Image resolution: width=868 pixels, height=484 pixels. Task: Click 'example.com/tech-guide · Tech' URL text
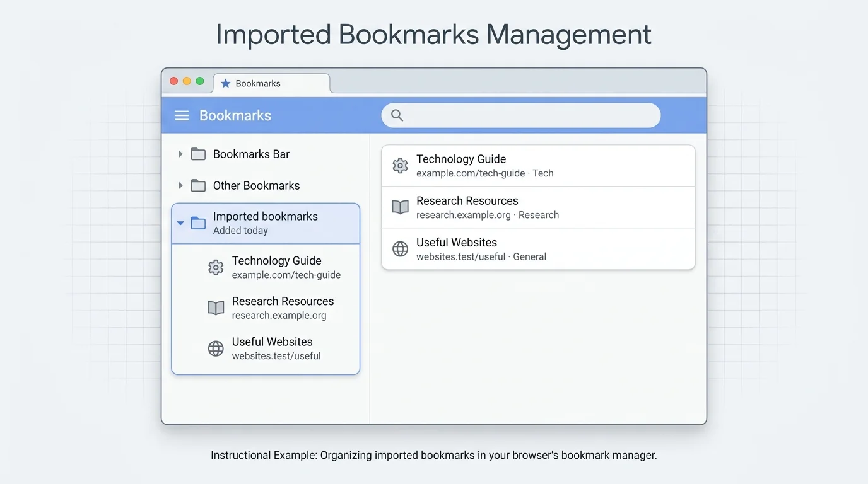point(485,173)
